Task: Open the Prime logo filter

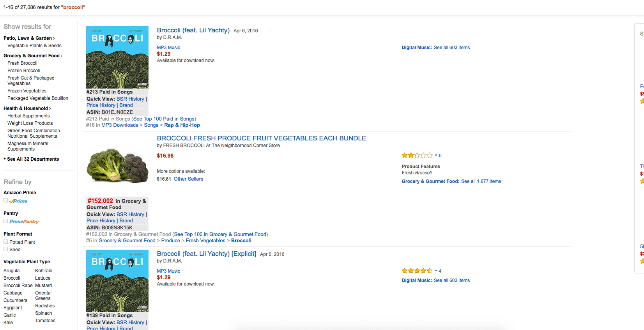Action: (x=19, y=201)
